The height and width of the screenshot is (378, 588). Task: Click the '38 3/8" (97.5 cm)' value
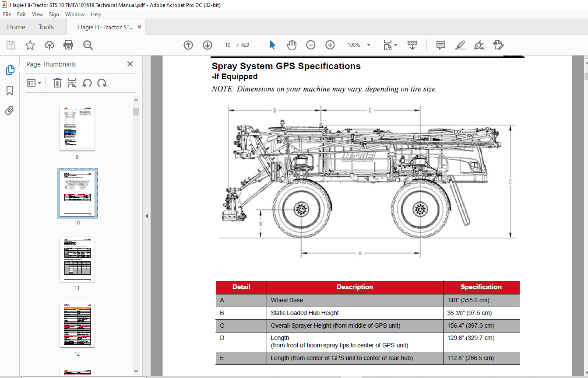tap(469, 313)
